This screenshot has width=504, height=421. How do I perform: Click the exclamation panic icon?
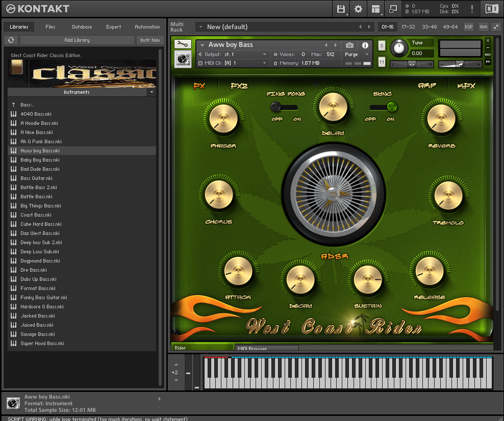tap(472, 9)
